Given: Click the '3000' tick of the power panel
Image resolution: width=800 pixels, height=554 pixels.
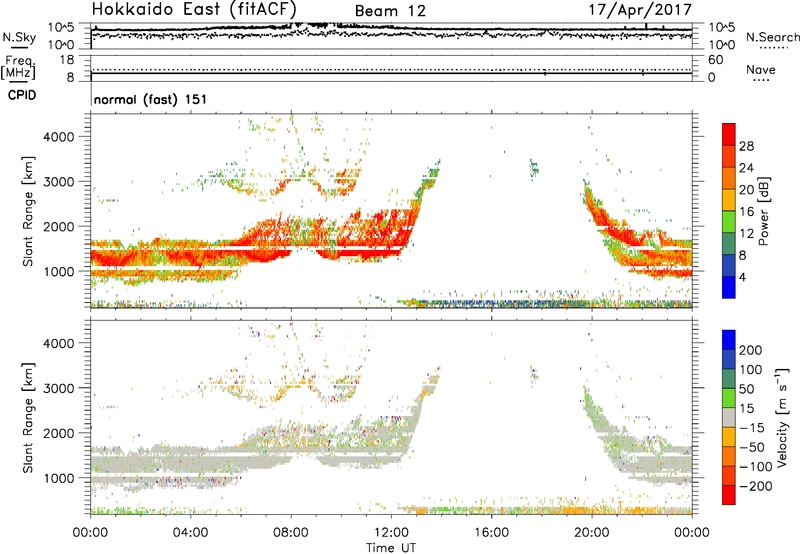Looking at the screenshot, I should click(x=58, y=182).
